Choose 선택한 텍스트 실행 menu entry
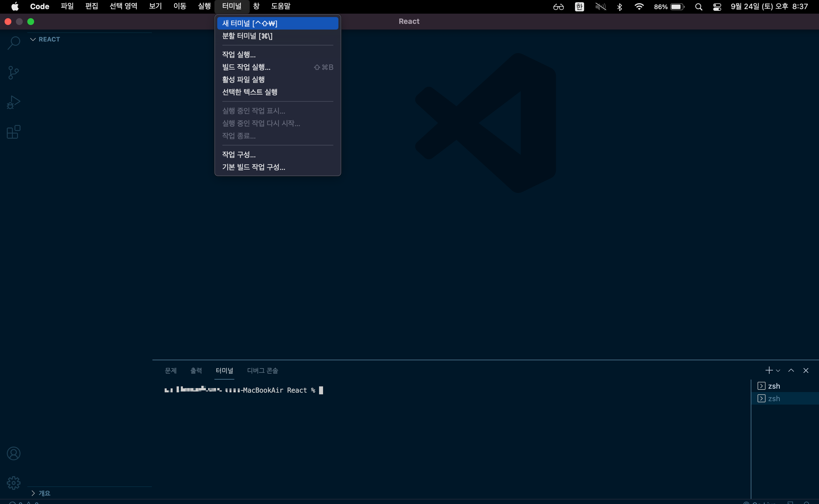 [x=278, y=92]
